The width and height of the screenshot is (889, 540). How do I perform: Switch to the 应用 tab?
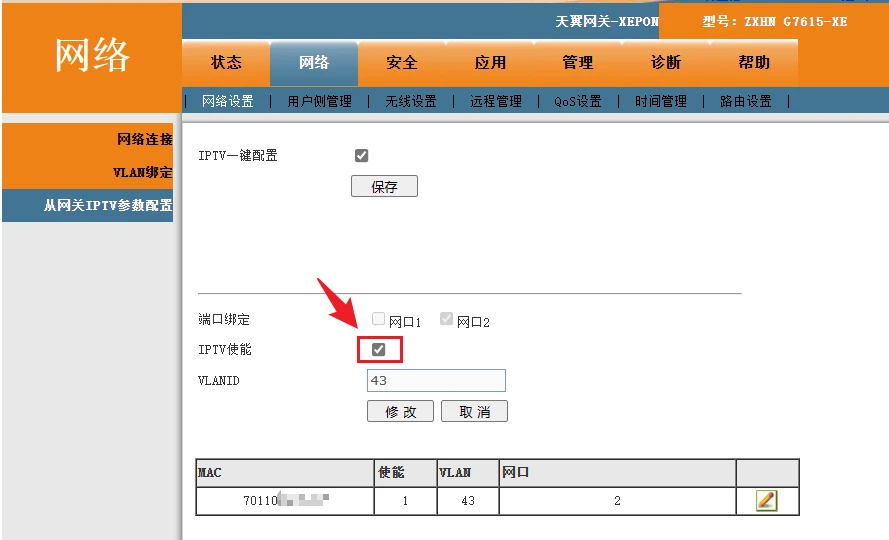[490, 62]
